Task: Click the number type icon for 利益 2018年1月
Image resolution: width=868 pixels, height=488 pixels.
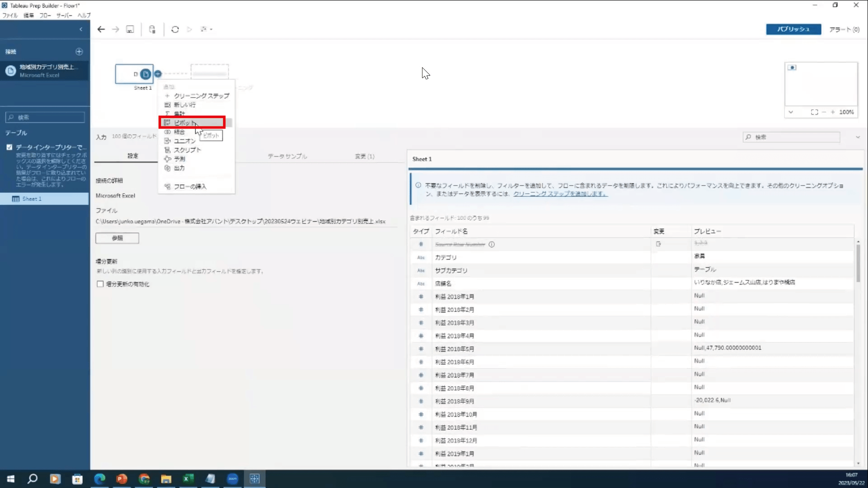Action: tap(421, 297)
